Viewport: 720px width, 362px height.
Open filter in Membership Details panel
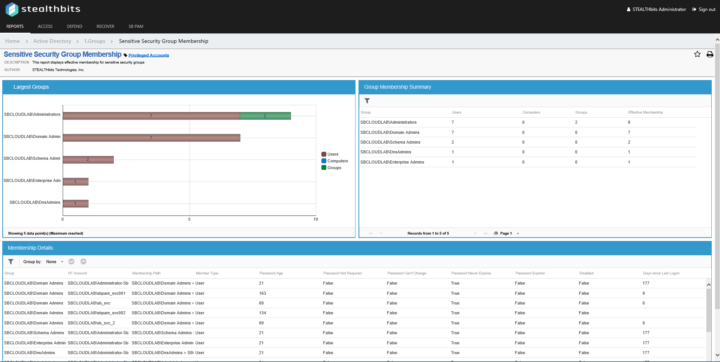click(11, 261)
